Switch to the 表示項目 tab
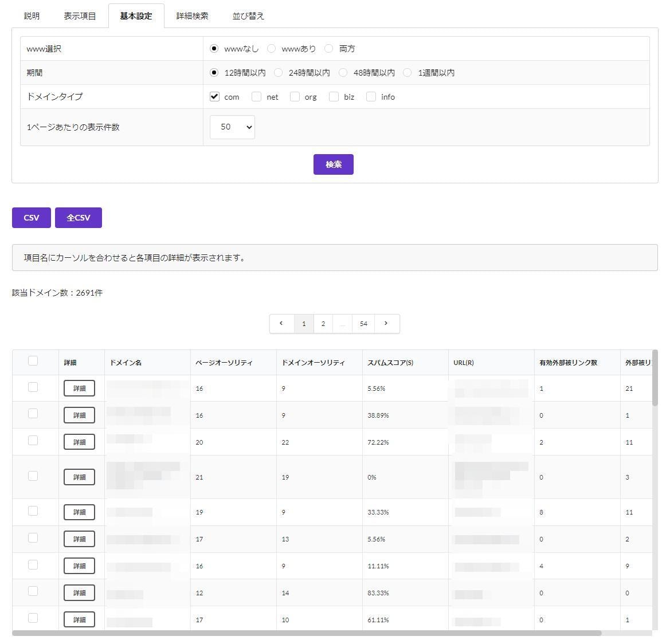Screen dimensions: 666x644 click(x=80, y=16)
